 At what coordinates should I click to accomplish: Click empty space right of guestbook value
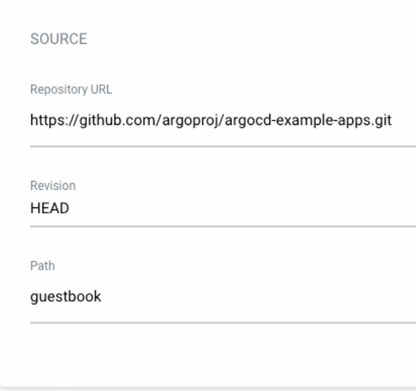[259, 297]
